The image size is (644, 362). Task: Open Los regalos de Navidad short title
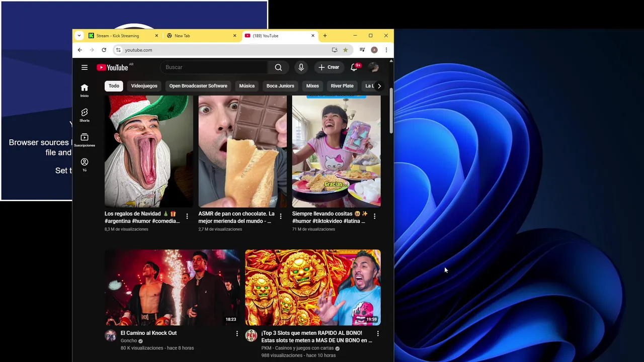pyautogui.click(x=142, y=217)
